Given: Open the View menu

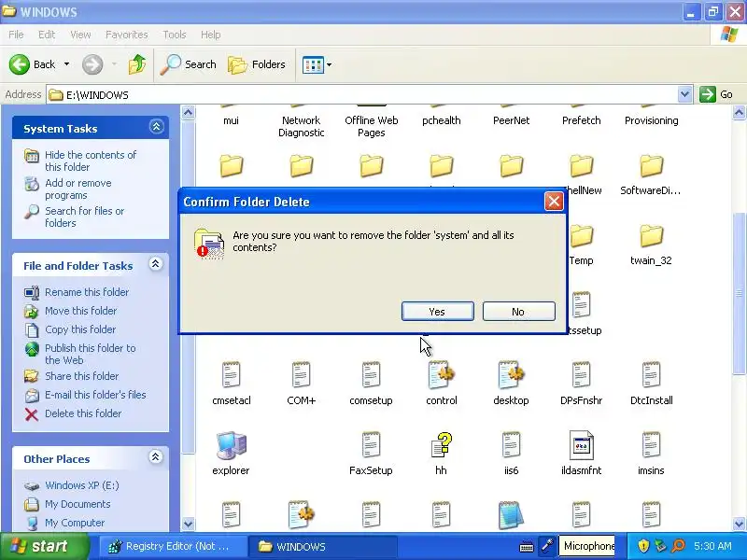Looking at the screenshot, I should 80,35.
